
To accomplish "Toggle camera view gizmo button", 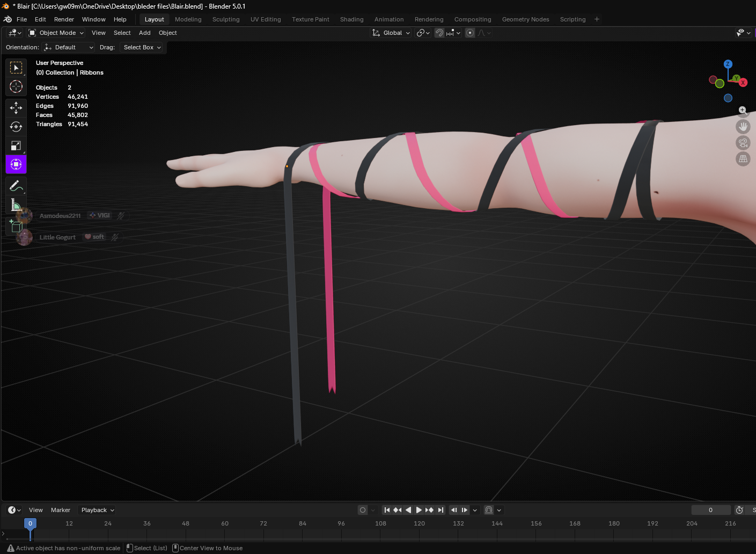I will point(743,143).
